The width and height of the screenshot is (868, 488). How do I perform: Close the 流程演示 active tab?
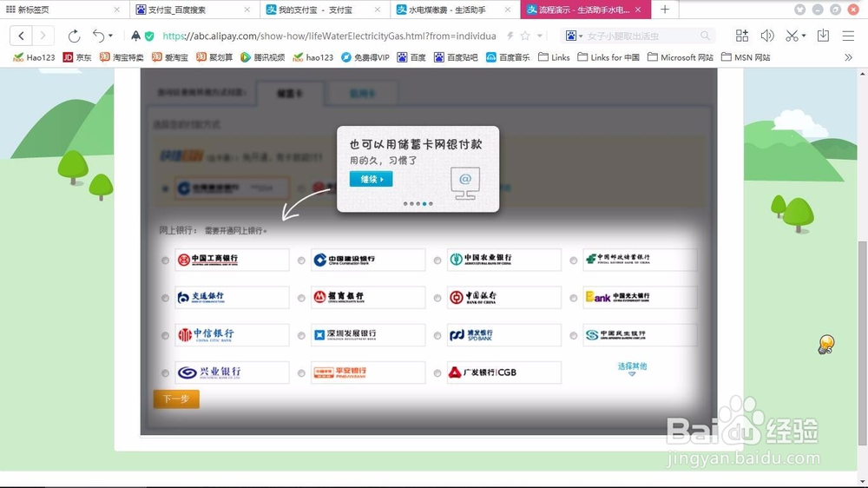(x=638, y=10)
